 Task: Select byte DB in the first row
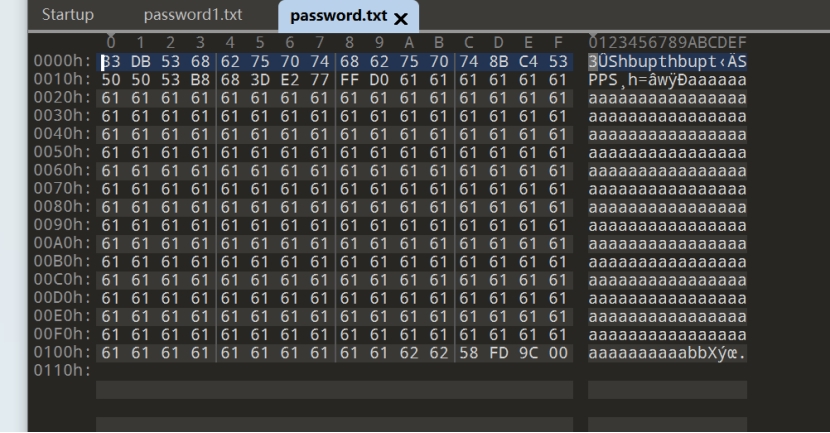140,62
